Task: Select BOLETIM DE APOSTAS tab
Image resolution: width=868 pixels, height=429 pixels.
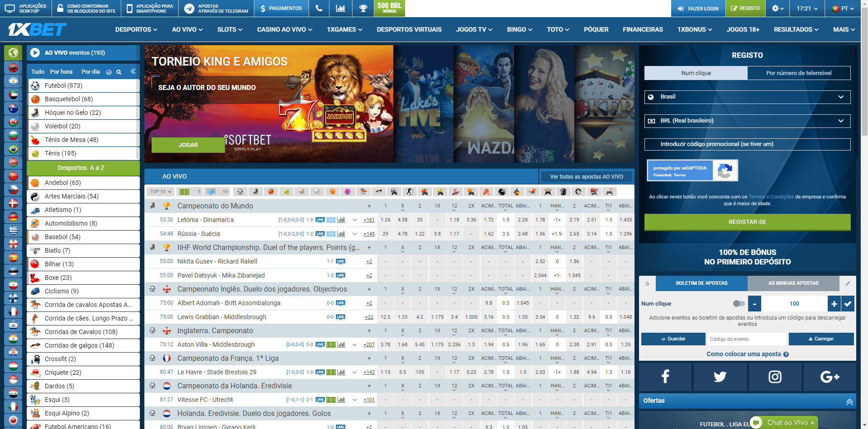Action: coord(701,283)
